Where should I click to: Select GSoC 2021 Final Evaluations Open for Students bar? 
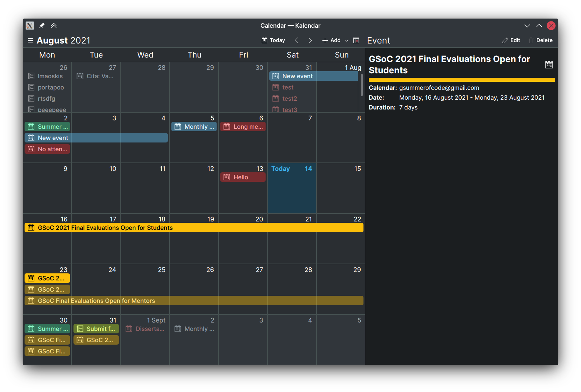[x=194, y=228]
